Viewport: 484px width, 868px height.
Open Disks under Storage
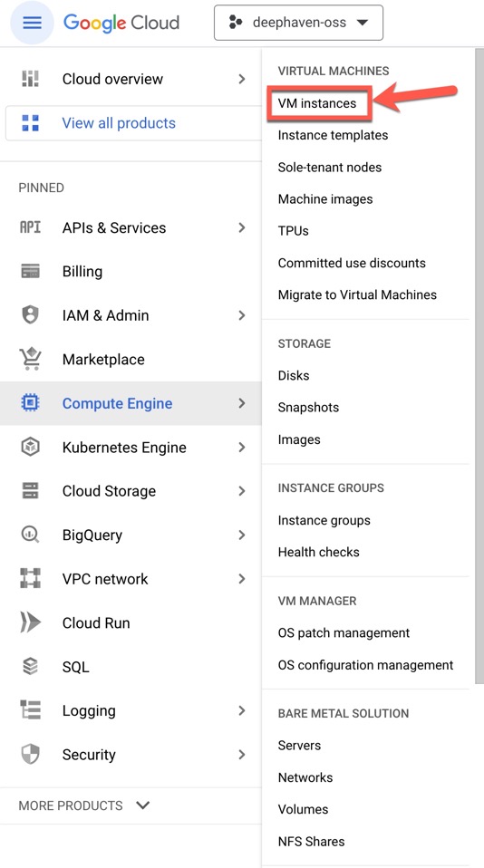click(294, 375)
